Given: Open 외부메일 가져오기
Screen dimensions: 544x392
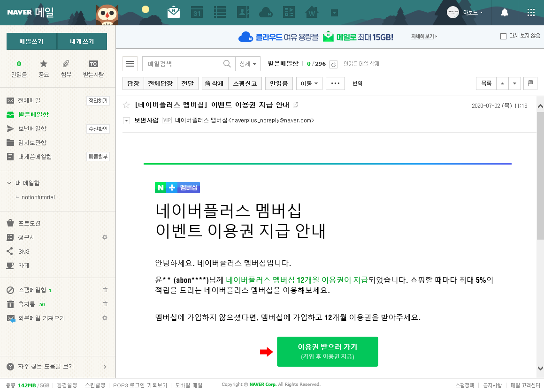Looking at the screenshot, I should [x=41, y=318].
